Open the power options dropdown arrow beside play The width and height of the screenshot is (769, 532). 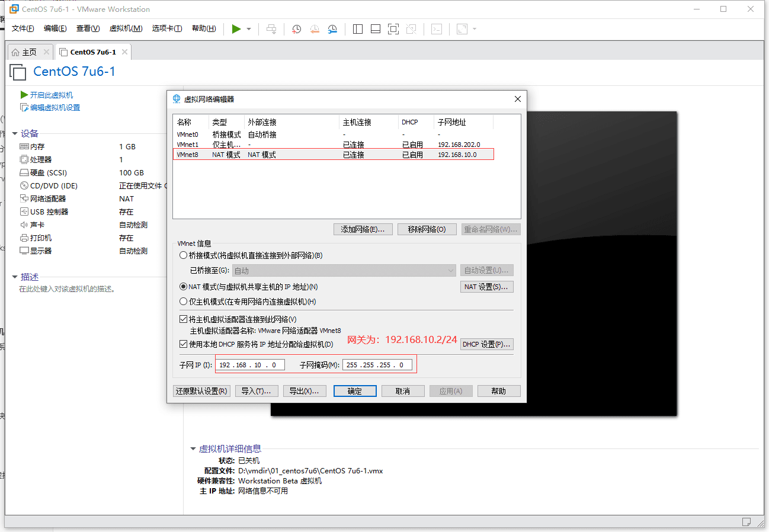click(249, 29)
